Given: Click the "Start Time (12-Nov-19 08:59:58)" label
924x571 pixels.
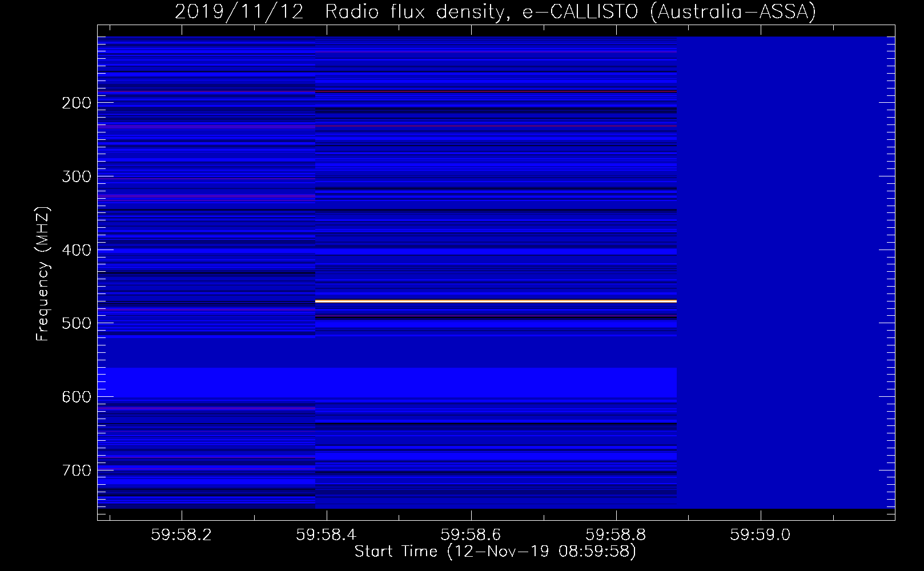Looking at the screenshot, I should [495, 552].
